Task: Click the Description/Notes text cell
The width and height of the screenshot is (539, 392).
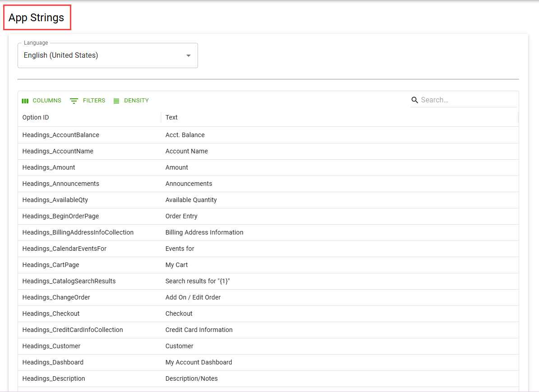Action: click(x=192, y=378)
